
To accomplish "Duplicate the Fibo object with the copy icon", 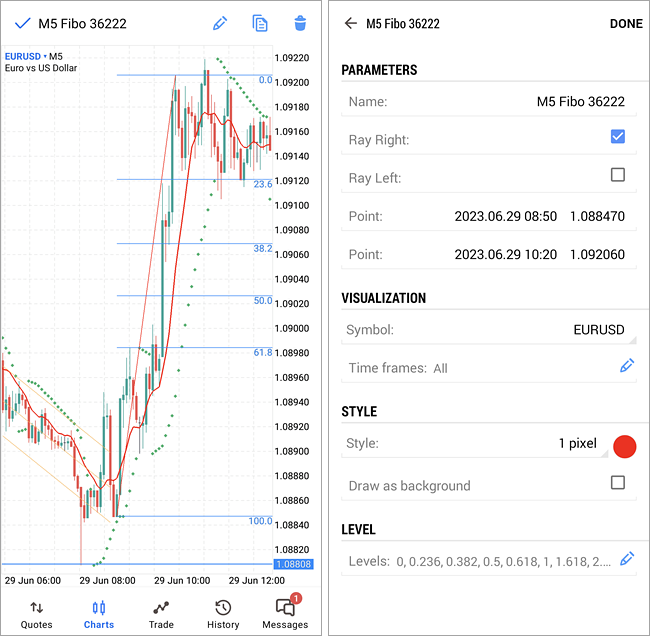I will point(260,23).
